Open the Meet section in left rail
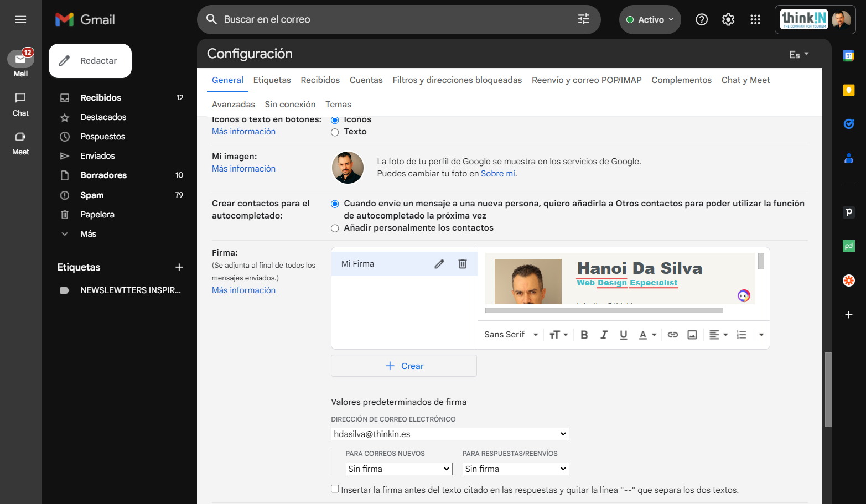Viewport: 866px width, 504px height. 20,143
